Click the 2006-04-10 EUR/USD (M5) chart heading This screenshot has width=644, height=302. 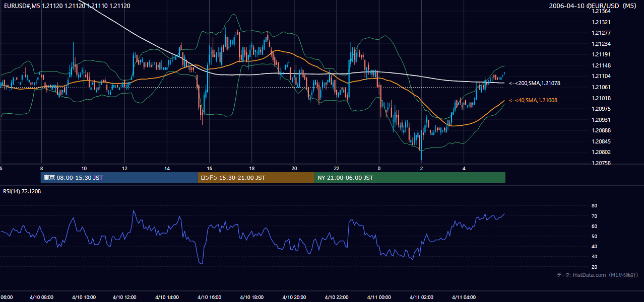(594, 6)
